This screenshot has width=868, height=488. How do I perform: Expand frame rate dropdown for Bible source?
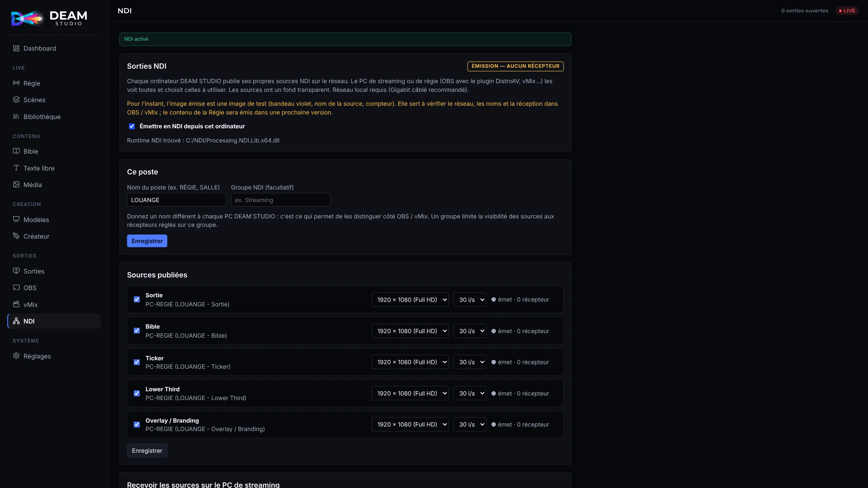click(470, 331)
